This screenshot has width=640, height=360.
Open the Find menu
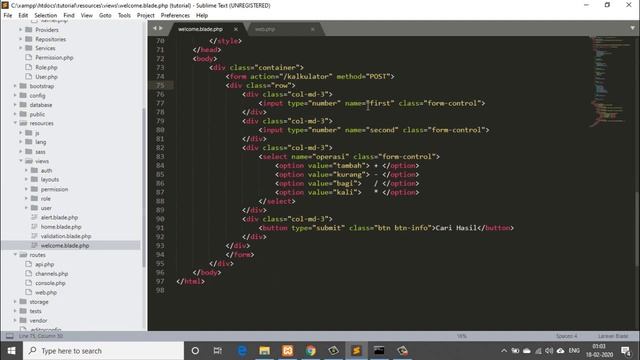(69, 15)
